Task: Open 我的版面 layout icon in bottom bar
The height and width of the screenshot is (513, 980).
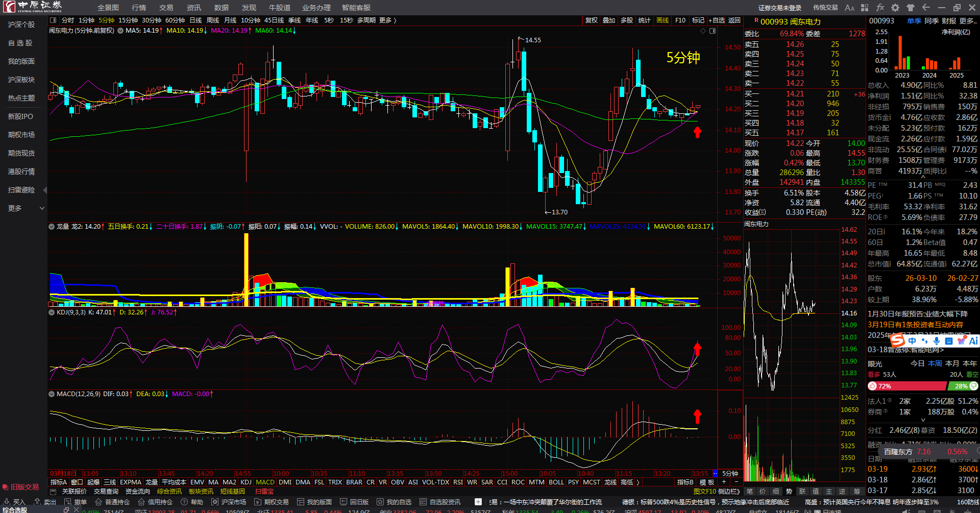Action: tap(301, 502)
